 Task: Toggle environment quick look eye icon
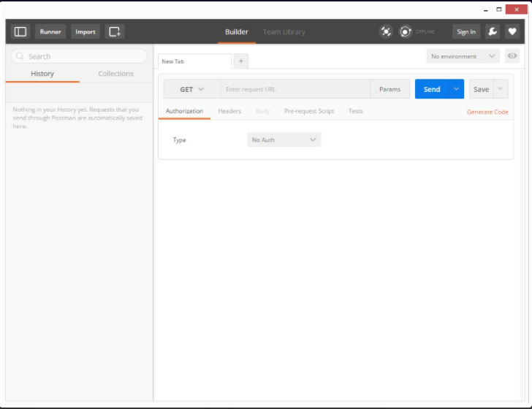click(512, 56)
